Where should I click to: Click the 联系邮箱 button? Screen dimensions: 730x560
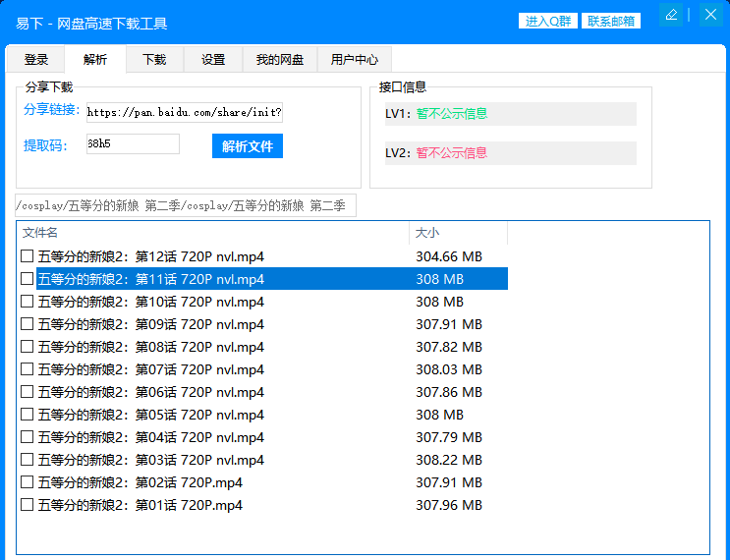coord(611,21)
